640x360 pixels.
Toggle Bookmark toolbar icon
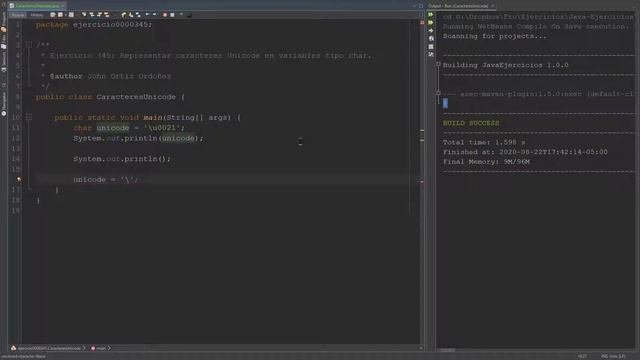tap(138, 15)
